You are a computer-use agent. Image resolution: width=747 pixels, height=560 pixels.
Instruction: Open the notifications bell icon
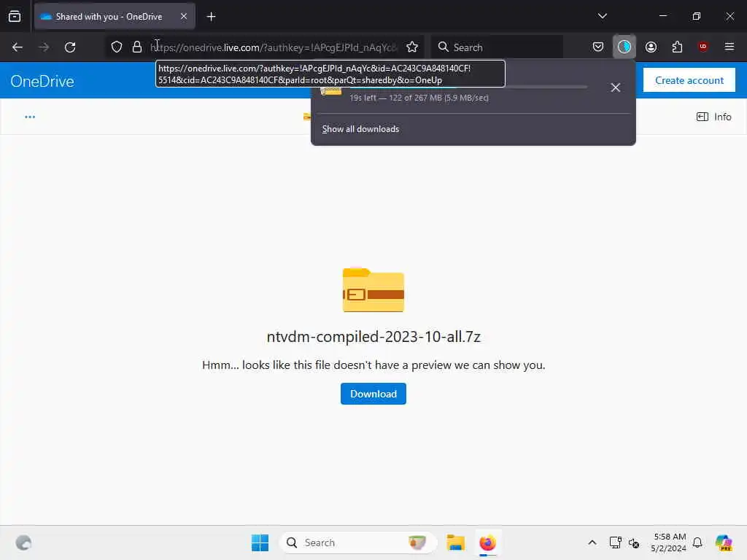tap(697, 542)
